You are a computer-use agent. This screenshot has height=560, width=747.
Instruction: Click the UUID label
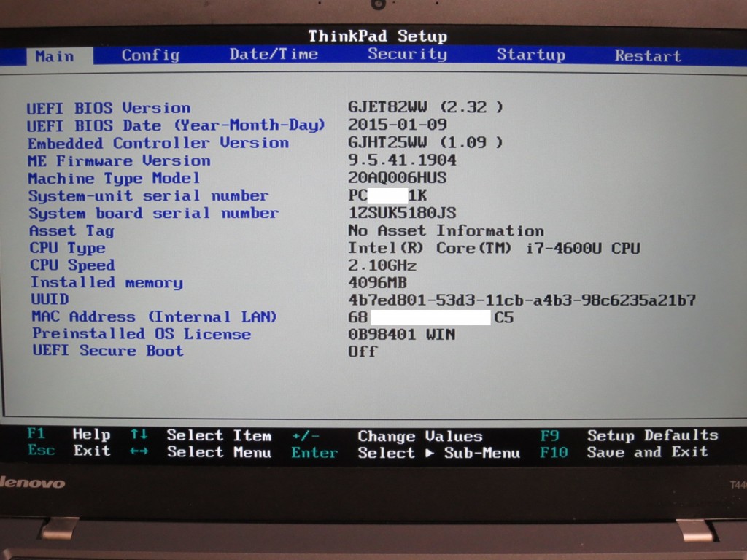click(50, 299)
